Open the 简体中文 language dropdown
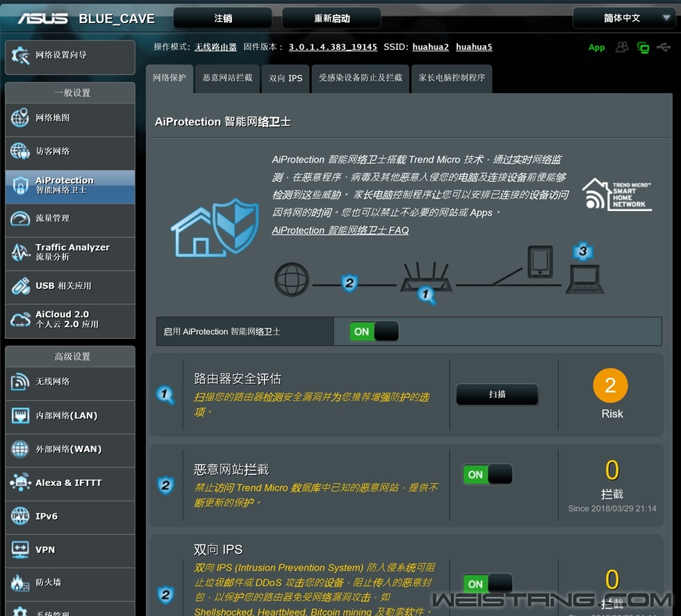This screenshot has height=616, width=681. pos(622,18)
